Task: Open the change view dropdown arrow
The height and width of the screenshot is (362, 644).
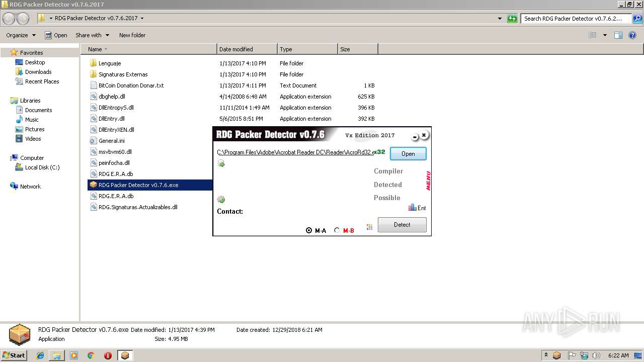Action: tap(605, 35)
